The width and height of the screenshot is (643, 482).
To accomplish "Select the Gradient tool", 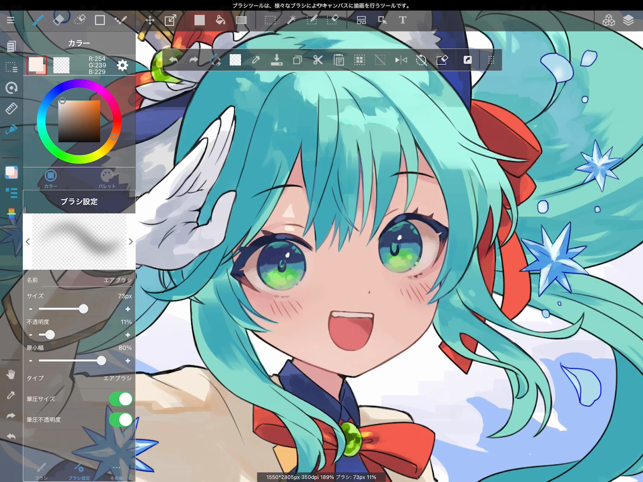I will pyautogui.click(x=242, y=20).
